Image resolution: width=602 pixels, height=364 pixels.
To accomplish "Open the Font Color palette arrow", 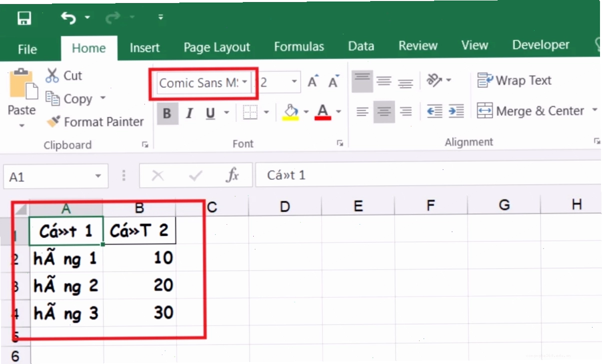I will pos(338,111).
